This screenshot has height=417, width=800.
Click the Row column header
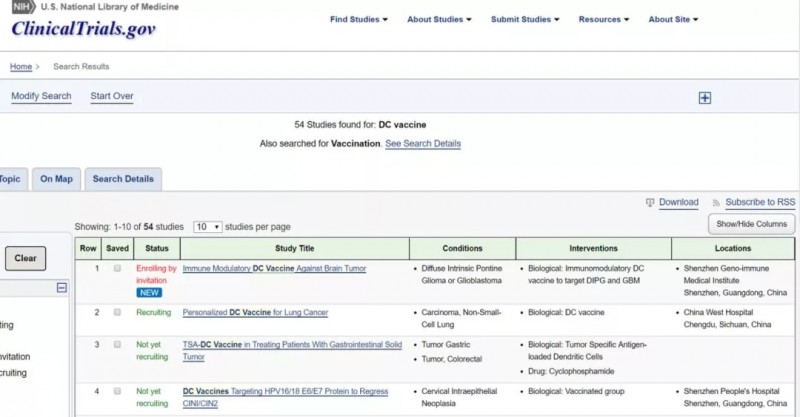coord(88,249)
